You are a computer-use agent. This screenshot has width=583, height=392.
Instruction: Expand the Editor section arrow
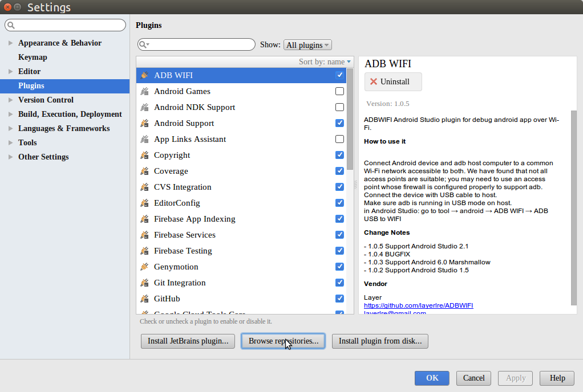10,71
